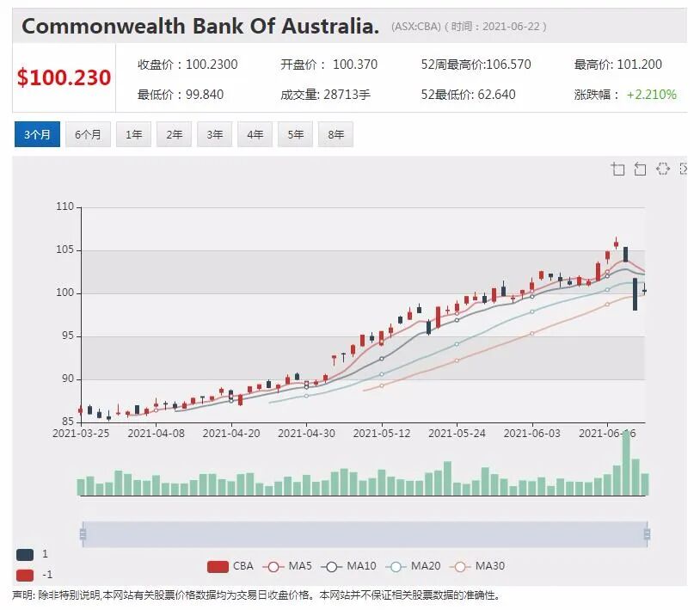Click the 最低价 99.840 text
The height and width of the screenshot is (610, 700).
tap(181, 95)
